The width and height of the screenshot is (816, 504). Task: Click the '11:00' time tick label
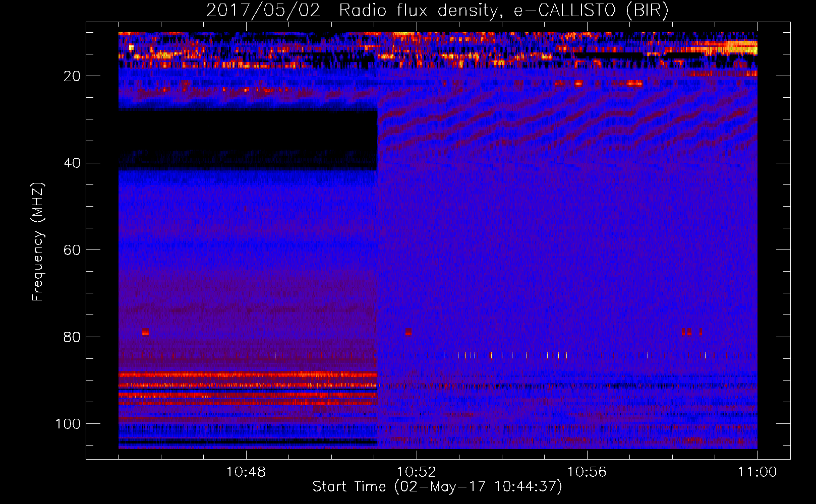757,472
